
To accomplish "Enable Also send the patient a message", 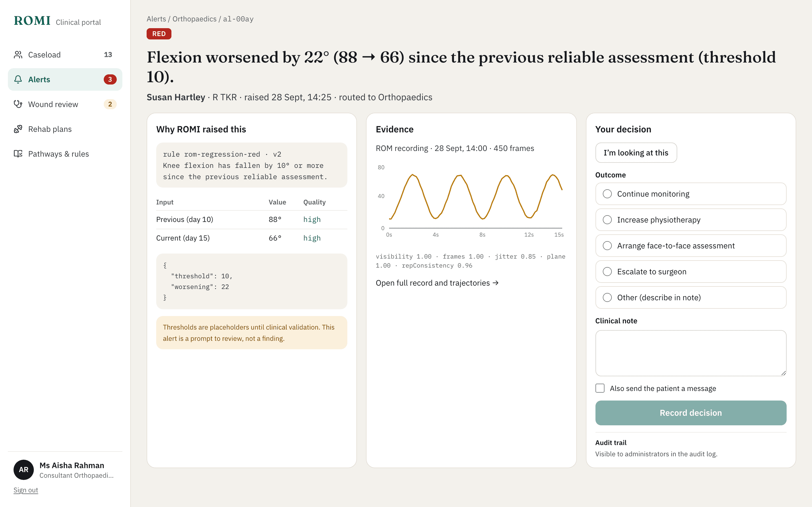I will 600,388.
